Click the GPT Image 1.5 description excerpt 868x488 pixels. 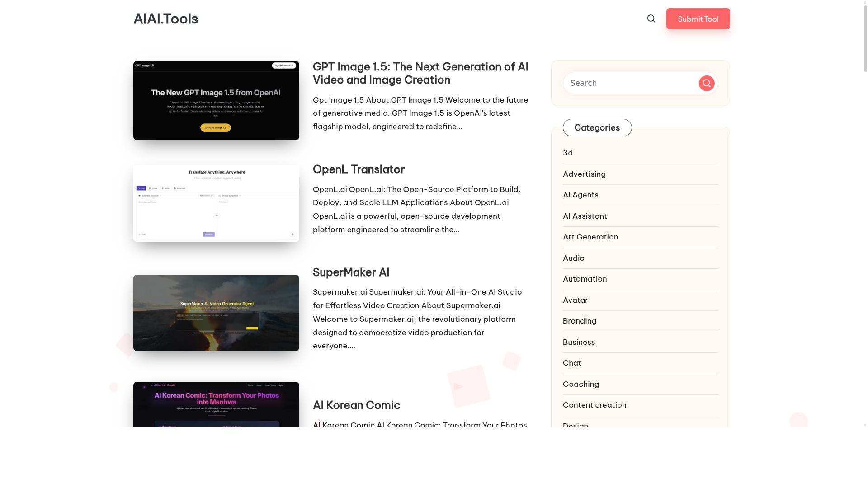(420, 113)
